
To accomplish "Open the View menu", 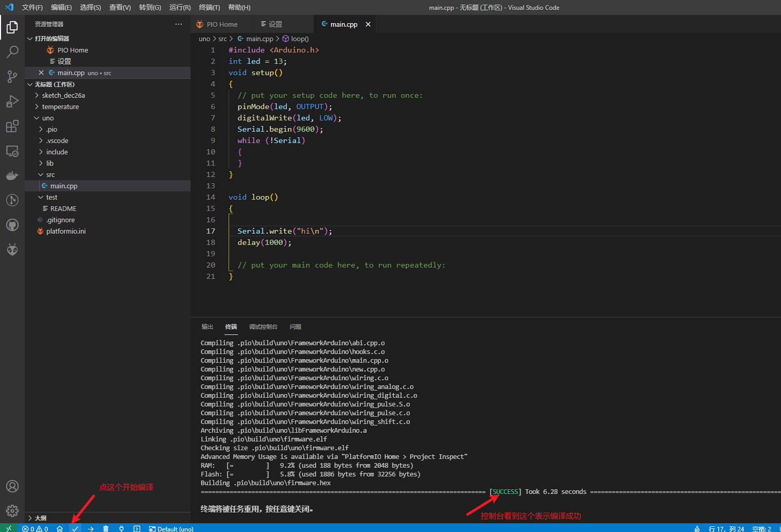I will (x=120, y=7).
